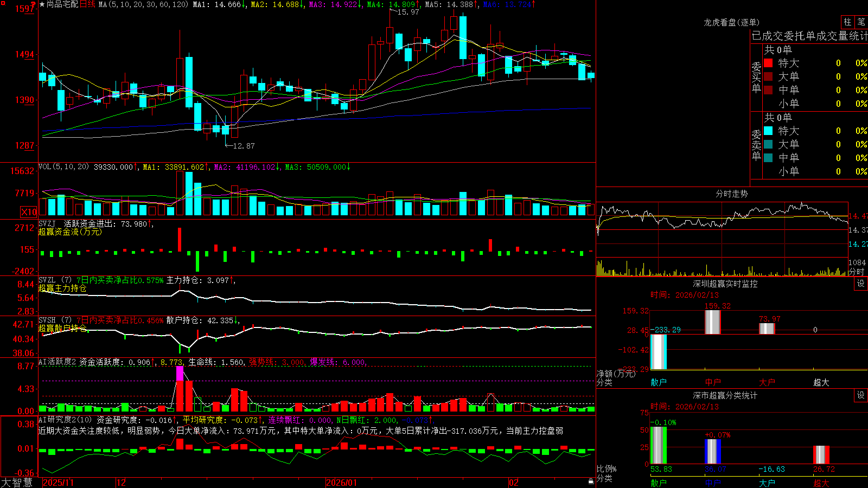
Task: Click the 尚品宅配 stock name
Action: point(62,4)
